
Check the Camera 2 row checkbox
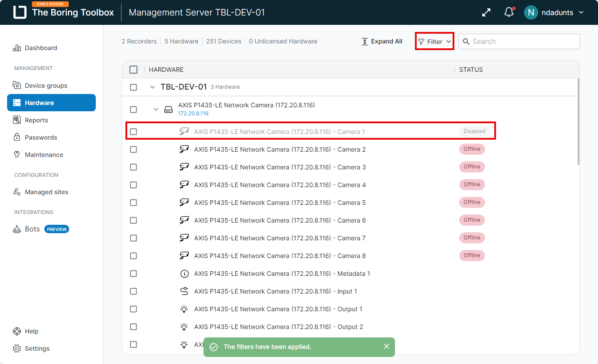click(133, 149)
